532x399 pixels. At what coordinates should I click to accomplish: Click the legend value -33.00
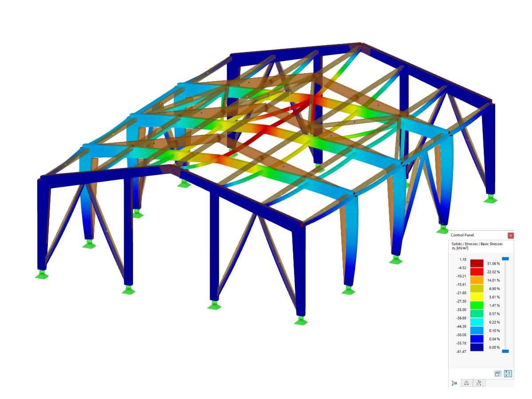coord(462,309)
